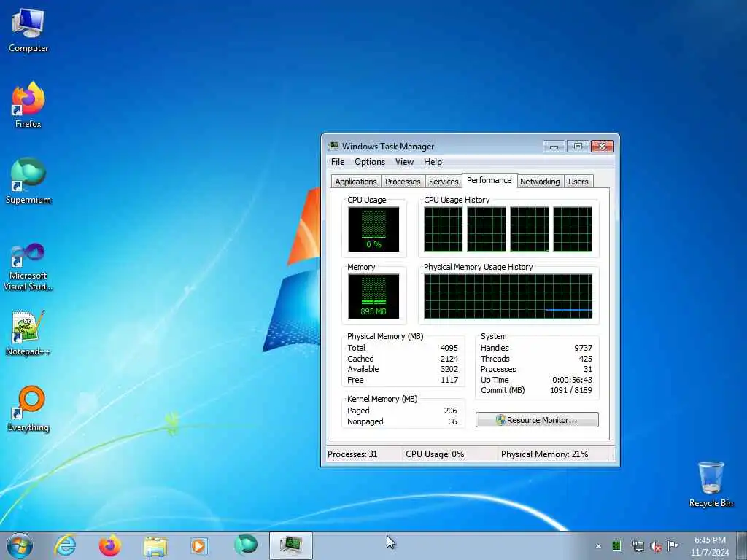Viewport: 747px width, 560px height.
Task: Click the Commit value 1091 / 8189
Action: [570, 390]
